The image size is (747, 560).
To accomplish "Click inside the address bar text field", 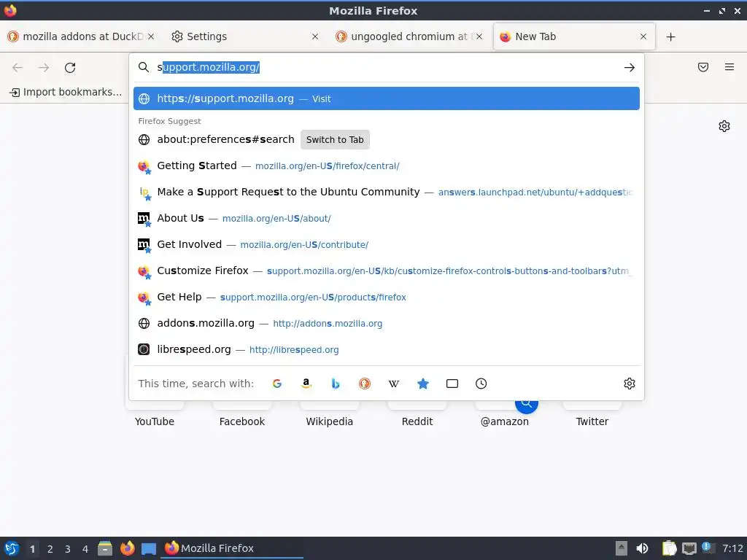I will [x=386, y=67].
